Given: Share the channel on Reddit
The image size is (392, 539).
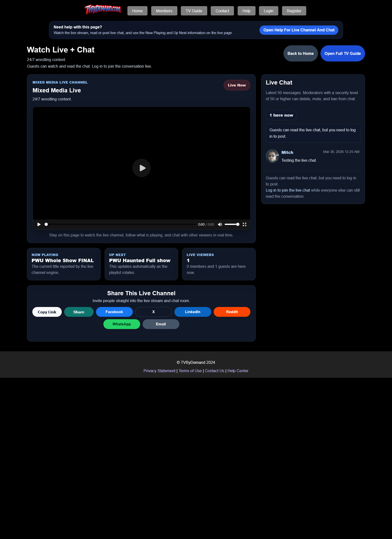Looking at the screenshot, I should click(x=232, y=312).
